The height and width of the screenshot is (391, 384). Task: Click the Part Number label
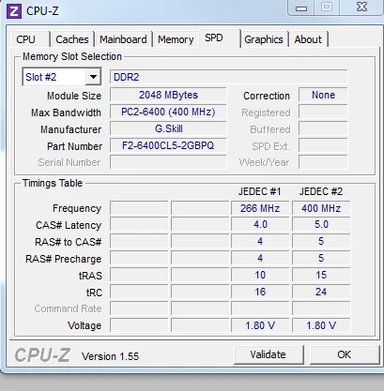pos(74,146)
